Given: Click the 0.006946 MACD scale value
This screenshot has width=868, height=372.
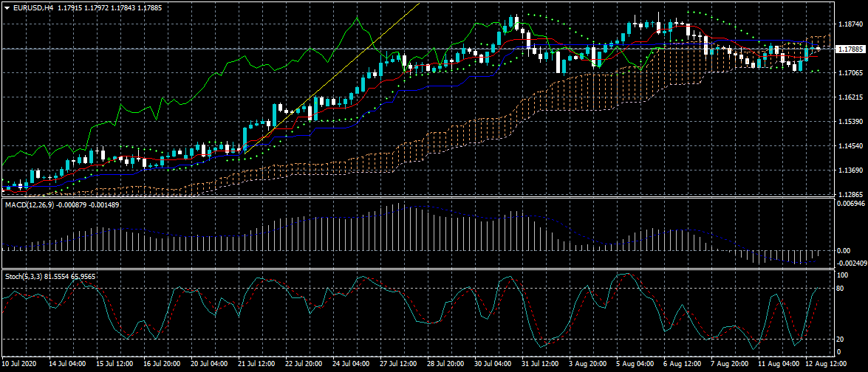Looking at the screenshot, I should pyautogui.click(x=851, y=203).
